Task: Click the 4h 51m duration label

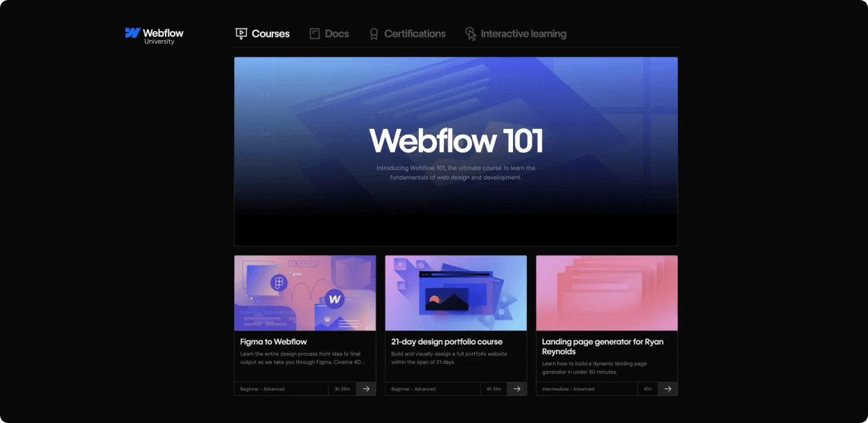Action: (494, 389)
